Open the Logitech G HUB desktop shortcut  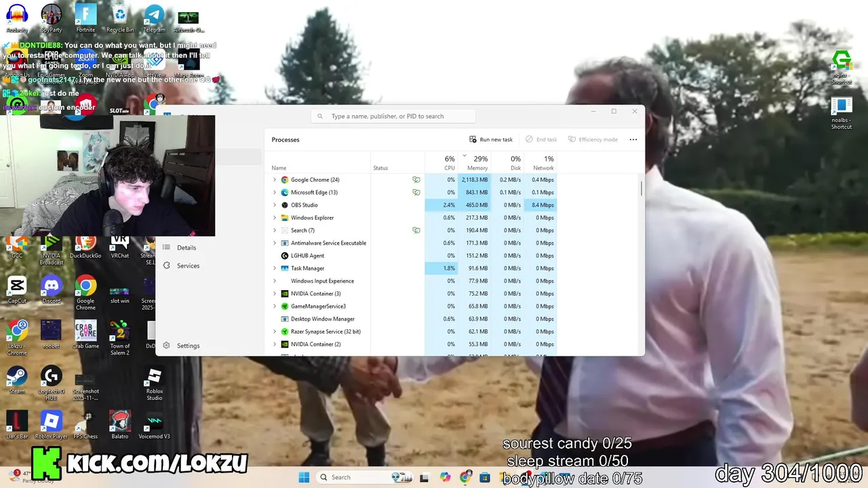pos(51,383)
